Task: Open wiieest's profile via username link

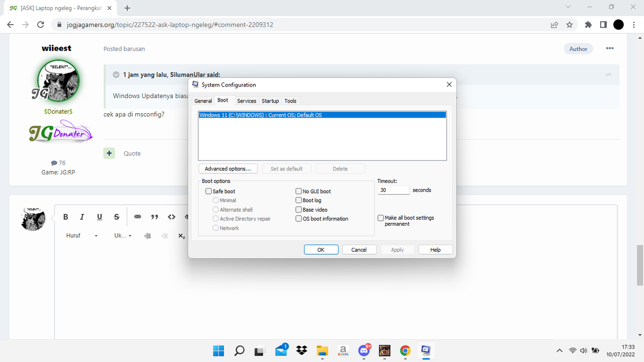Action: click(56, 48)
